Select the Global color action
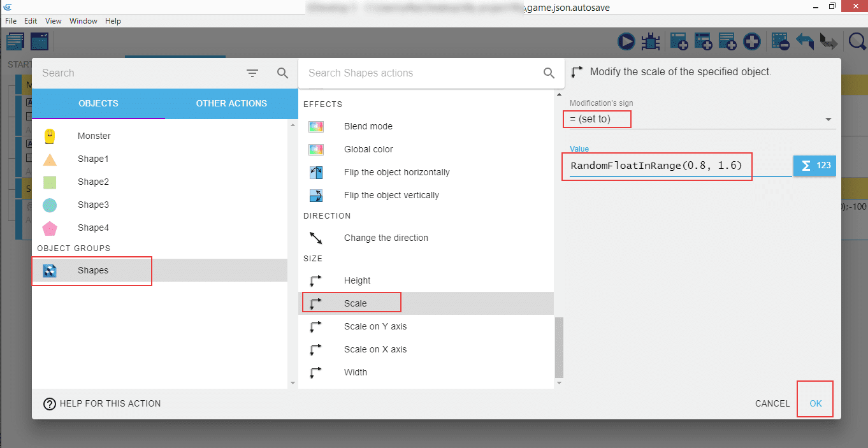This screenshot has height=448, width=868. pyautogui.click(x=368, y=149)
